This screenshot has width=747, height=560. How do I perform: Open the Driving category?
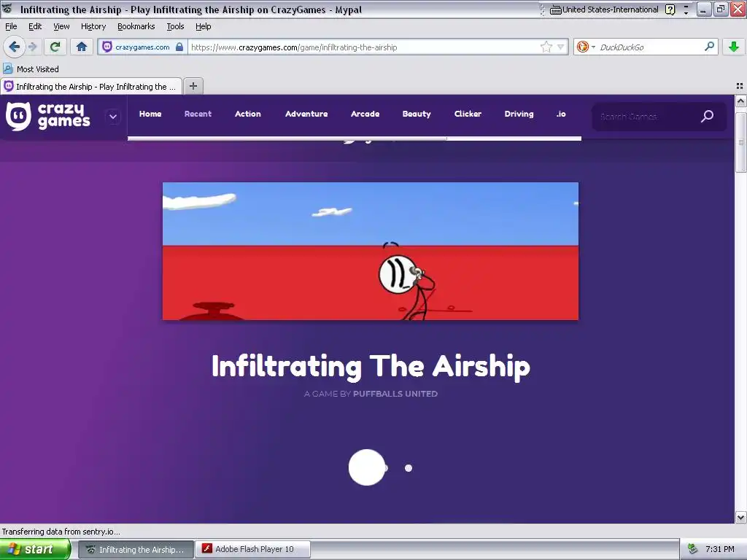pos(519,114)
